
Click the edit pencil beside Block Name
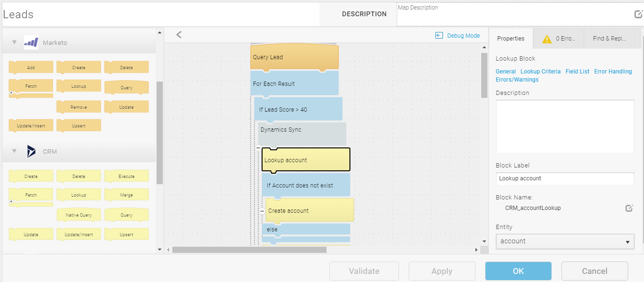[629, 208]
